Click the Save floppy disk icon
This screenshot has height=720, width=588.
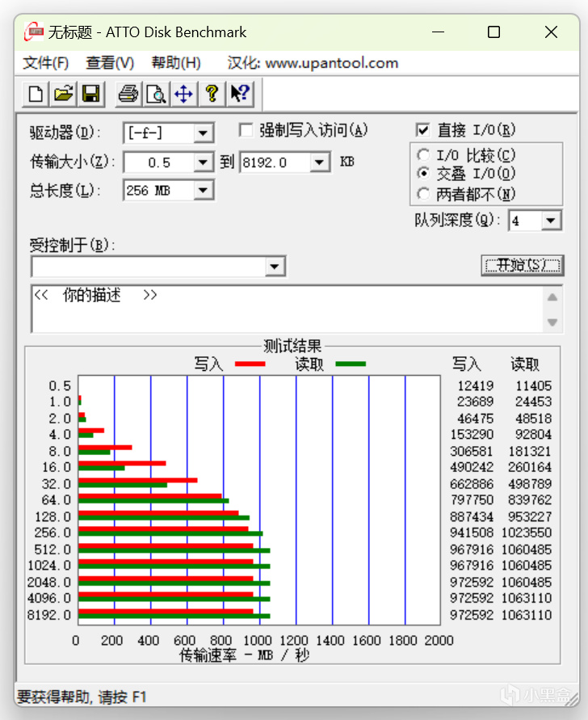tap(91, 94)
